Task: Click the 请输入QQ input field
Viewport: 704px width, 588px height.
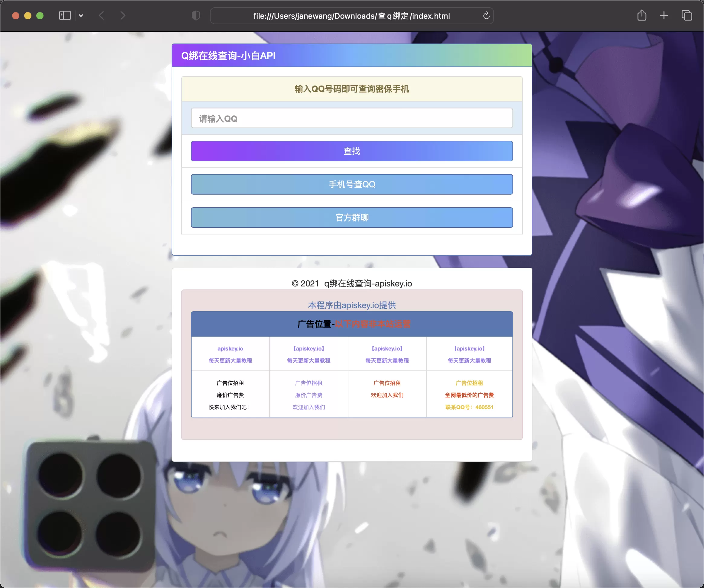Action: (x=352, y=118)
